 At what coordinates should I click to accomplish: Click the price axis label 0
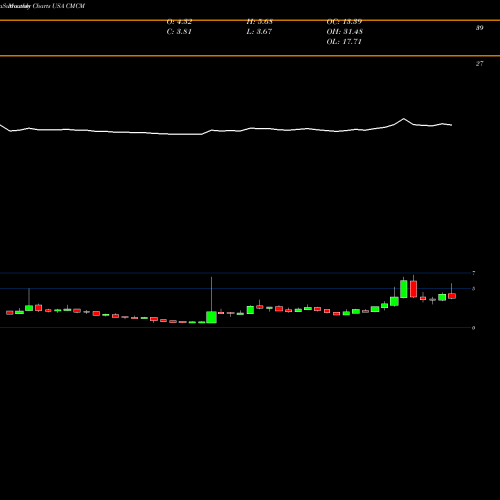click(474, 328)
